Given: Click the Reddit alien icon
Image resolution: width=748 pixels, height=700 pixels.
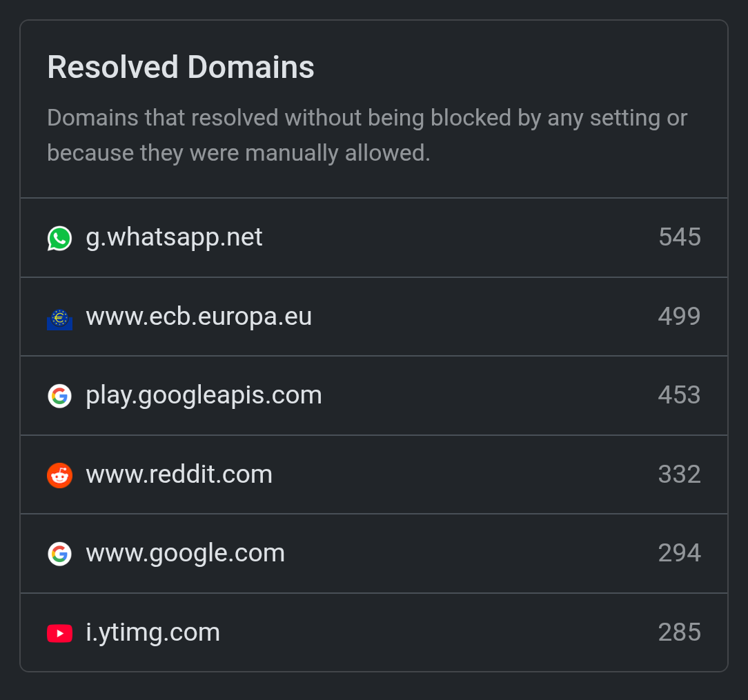Looking at the screenshot, I should pyautogui.click(x=59, y=475).
